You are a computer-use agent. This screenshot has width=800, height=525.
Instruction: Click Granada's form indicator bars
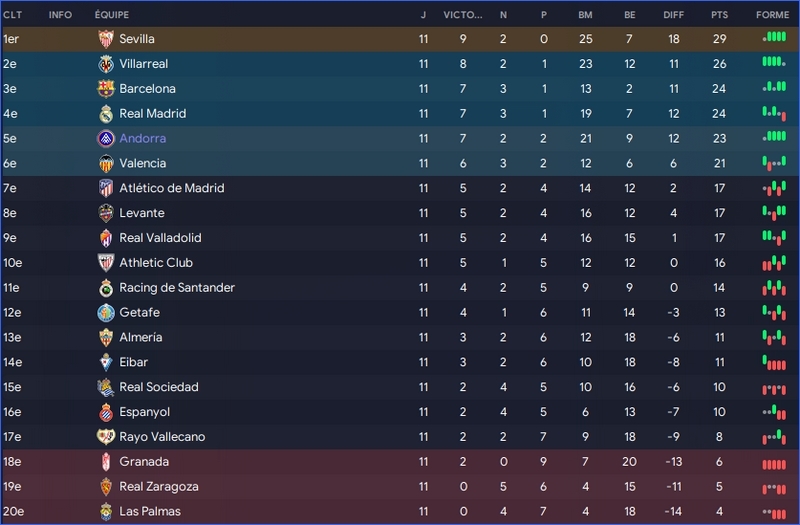(774, 463)
